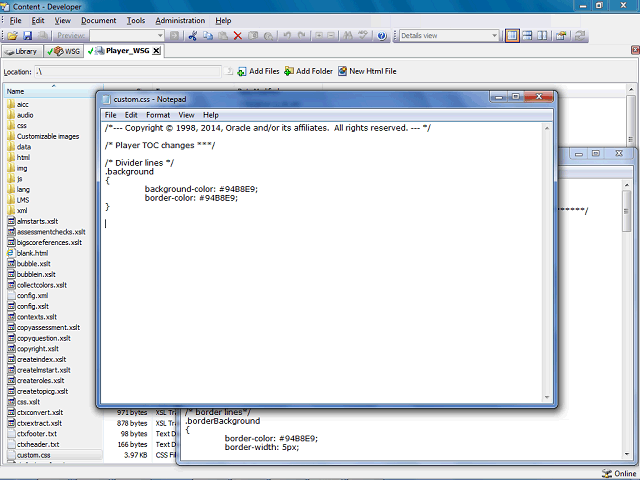Open the Developer Edit menu

click(38, 20)
